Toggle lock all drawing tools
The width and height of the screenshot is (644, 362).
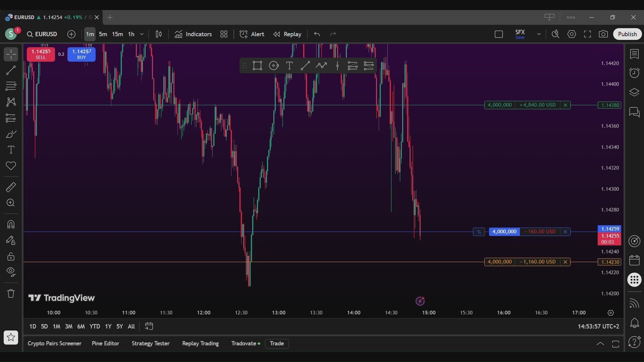coord(11,257)
